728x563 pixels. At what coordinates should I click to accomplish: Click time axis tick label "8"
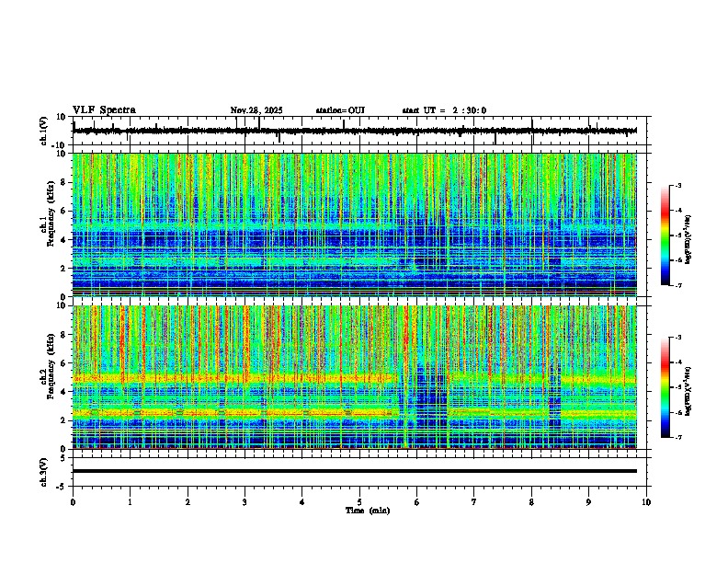click(531, 502)
